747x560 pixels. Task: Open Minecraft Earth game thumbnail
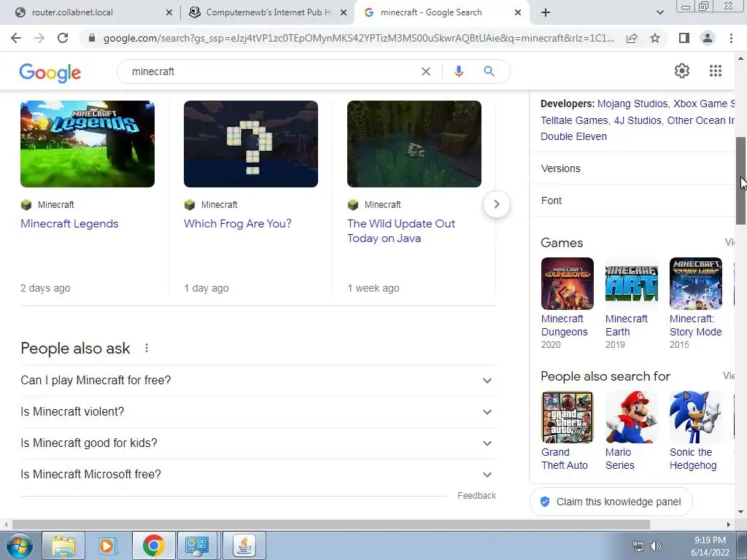(631, 284)
